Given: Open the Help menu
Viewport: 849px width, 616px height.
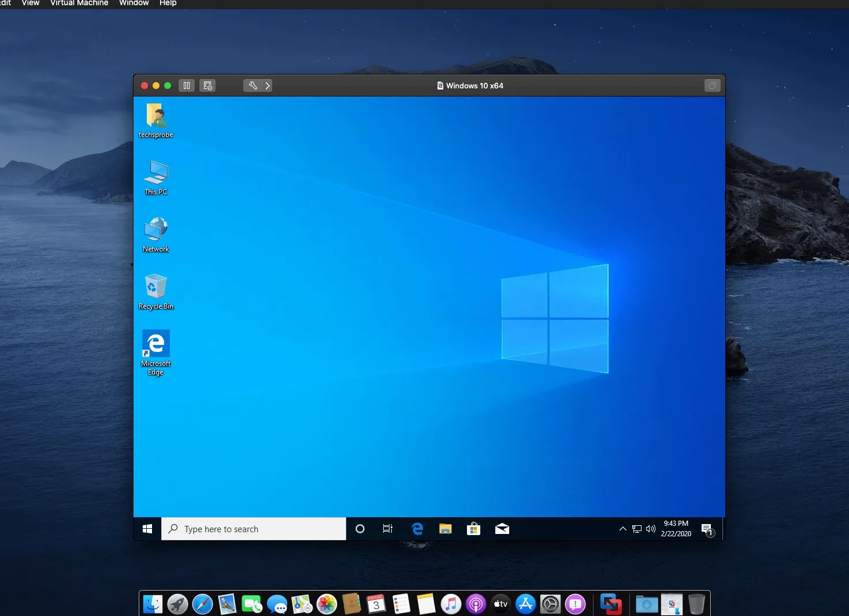Looking at the screenshot, I should point(168,3).
